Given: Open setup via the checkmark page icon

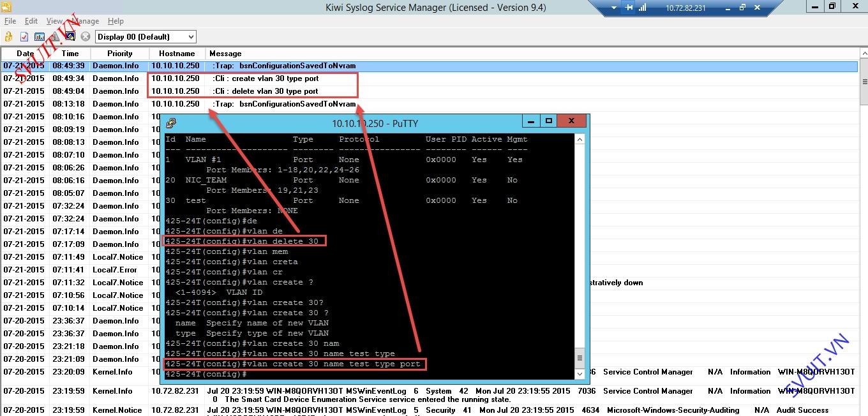Looking at the screenshot, I should pyautogui.click(x=24, y=37).
